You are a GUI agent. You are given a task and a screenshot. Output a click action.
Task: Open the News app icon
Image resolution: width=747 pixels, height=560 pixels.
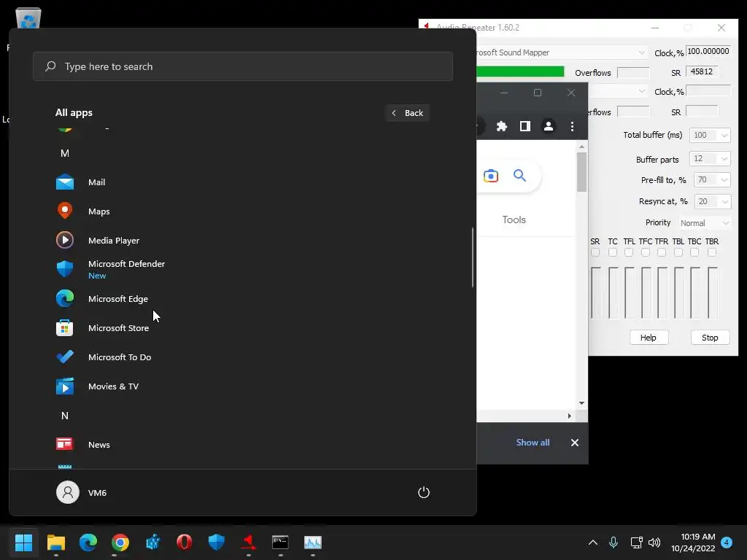65,444
